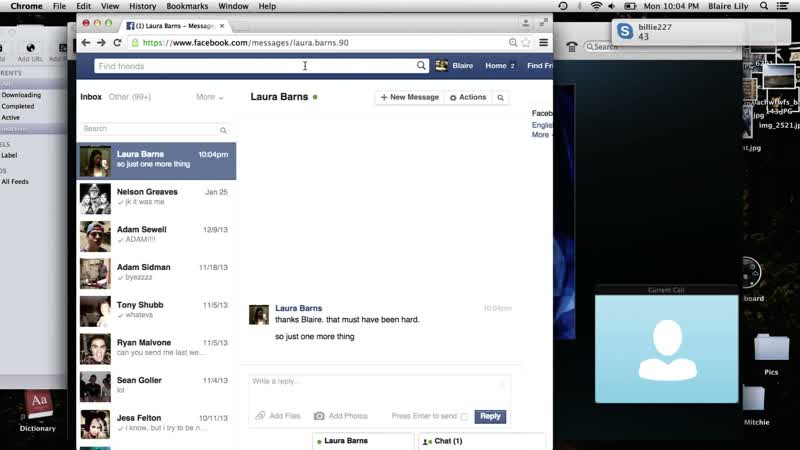Click the battery status icon
800x450 pixels.
pyautogui.click(x=630, y=6)
